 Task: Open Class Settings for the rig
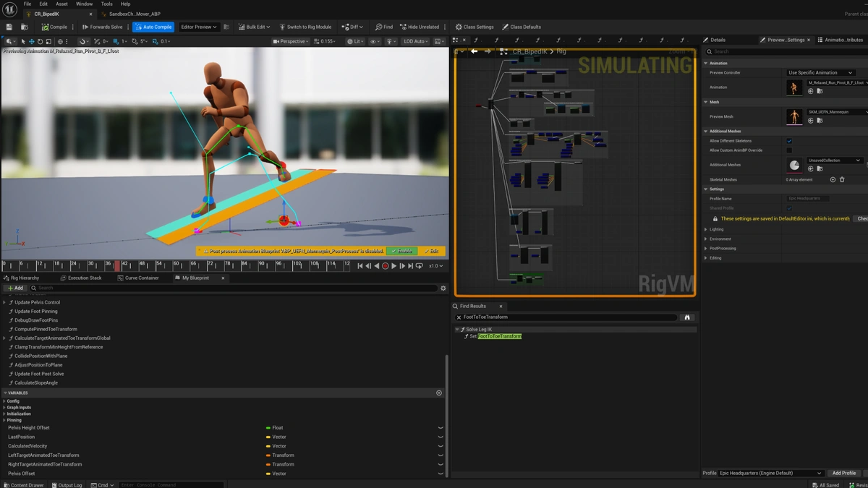[475, 27]
